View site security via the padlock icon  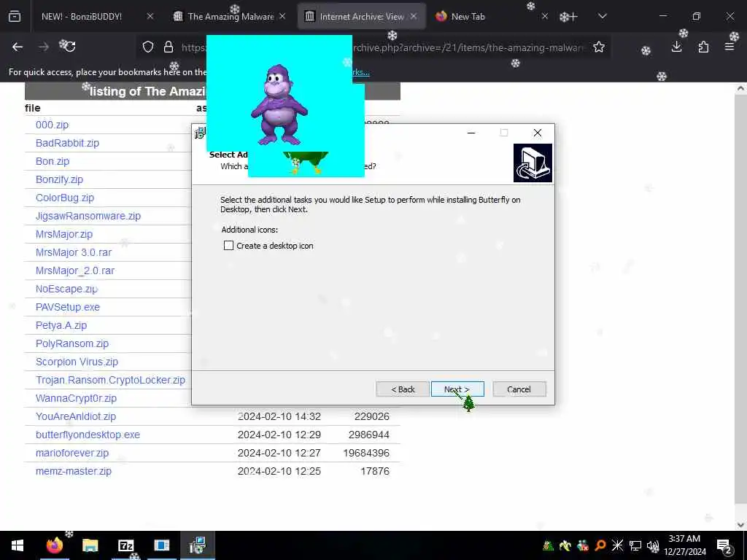click(169, 47)
